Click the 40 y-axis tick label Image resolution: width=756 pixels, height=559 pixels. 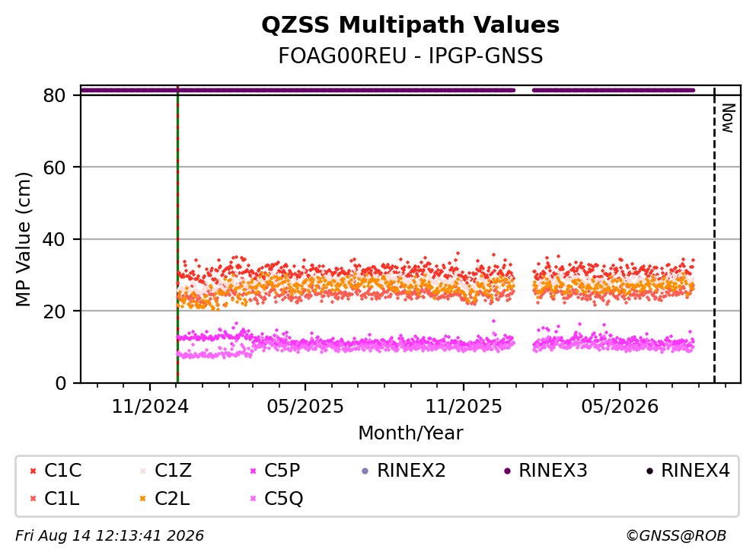pos(55,239)
